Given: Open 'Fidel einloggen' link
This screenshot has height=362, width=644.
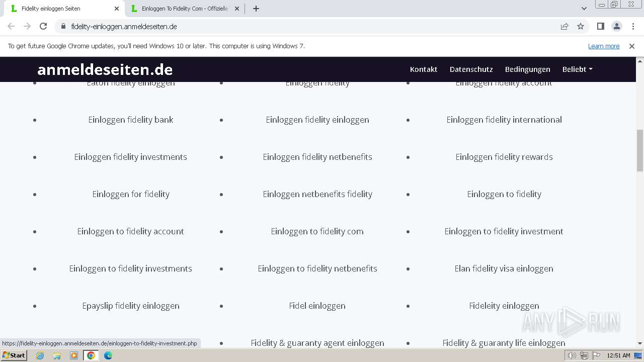Looking at the screenshot, I should (317, 306).
